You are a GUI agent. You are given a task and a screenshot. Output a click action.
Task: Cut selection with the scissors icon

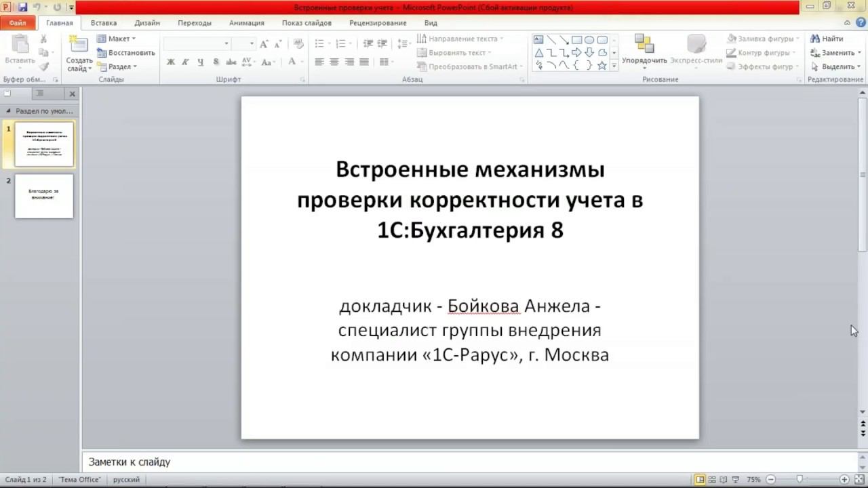coord(43,39)
